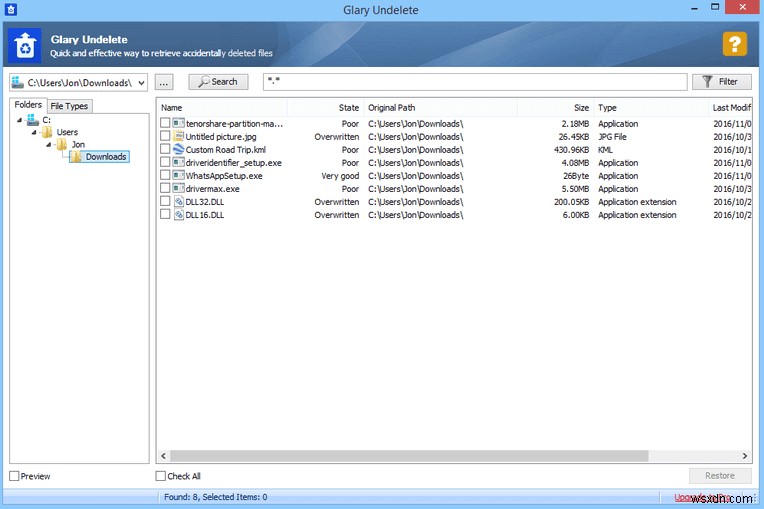764x509 pixels.
Task: Click the WhatsAppSetup.exe application icon
Action: (x=178, y=175)
